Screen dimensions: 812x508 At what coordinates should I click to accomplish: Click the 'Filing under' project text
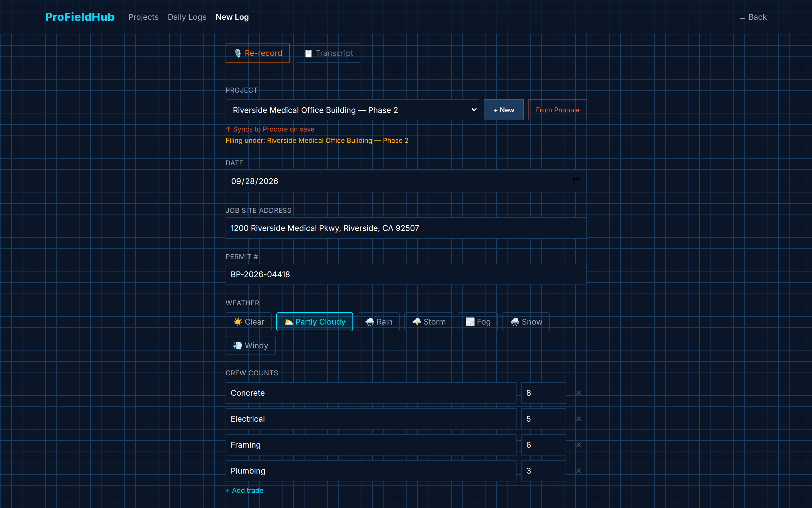pos(317,141)
